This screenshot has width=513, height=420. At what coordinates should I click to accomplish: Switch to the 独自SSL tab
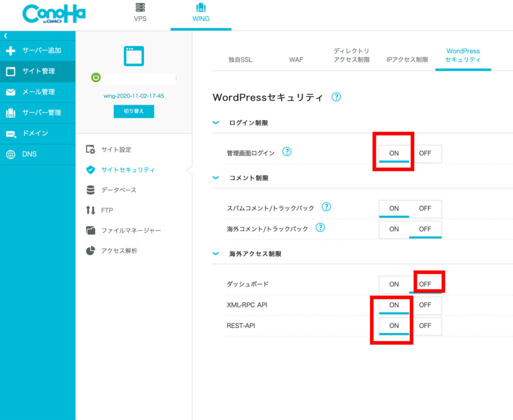tap(240, 60)
